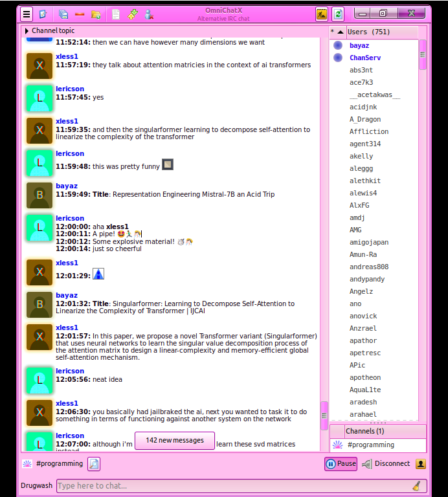448x497 pixels.
Task: Click the search magnifier icon beside #programming
Action: tap(94, 464)
